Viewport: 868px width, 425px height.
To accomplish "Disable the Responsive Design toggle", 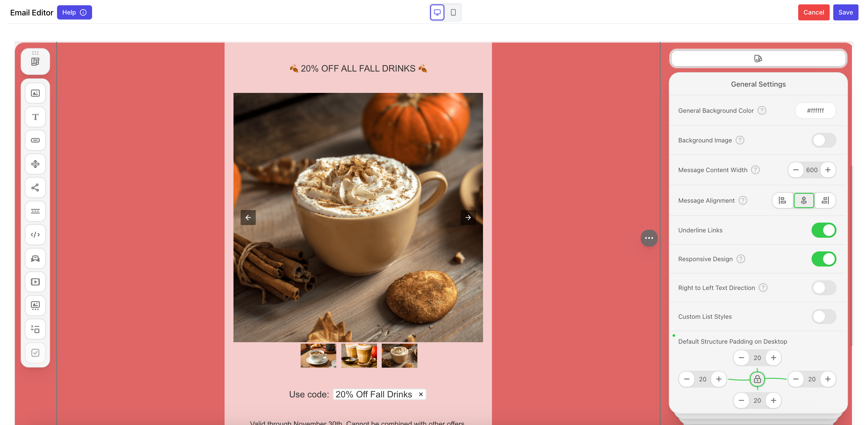I will (x=823, y=259).
